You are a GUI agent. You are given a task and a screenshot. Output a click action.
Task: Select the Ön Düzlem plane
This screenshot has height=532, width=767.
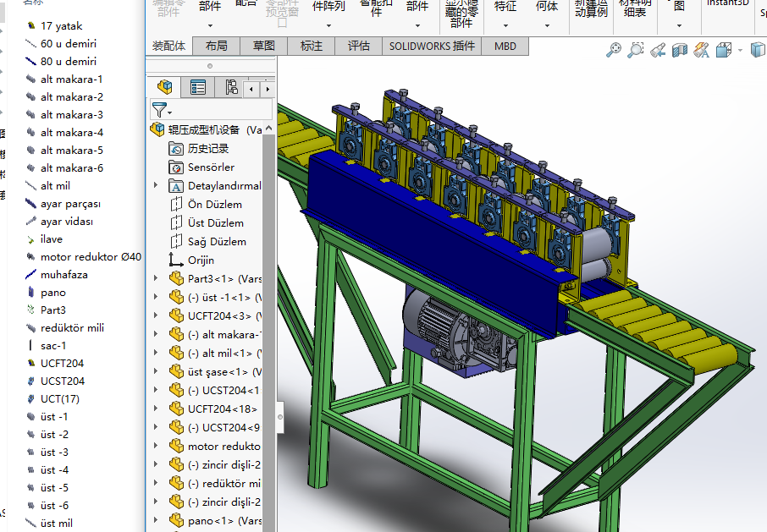pyautogui.click(x=214, y=204)
